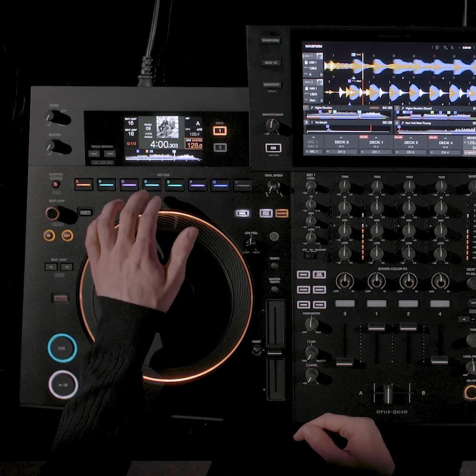The image size is (476, 476).
Task: Trigger Hot Cue H pad
Action: [243, 185]
